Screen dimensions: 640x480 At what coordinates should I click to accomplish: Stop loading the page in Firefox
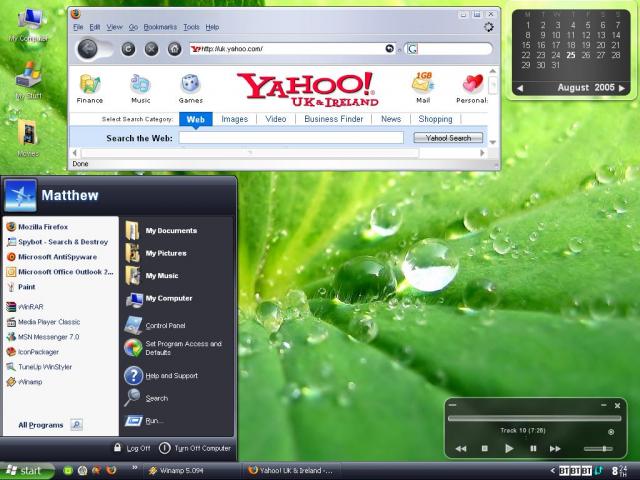[x=151, y=49]
